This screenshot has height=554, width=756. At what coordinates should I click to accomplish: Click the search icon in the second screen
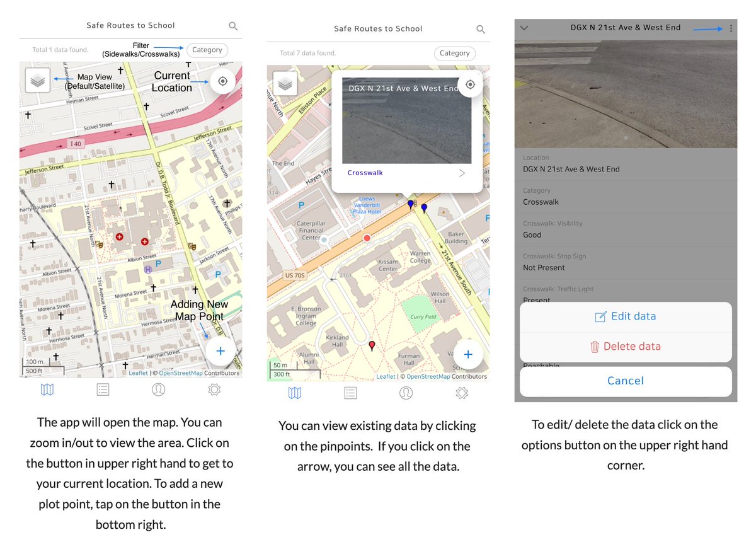pyautogui.click(x=481, y=29)
